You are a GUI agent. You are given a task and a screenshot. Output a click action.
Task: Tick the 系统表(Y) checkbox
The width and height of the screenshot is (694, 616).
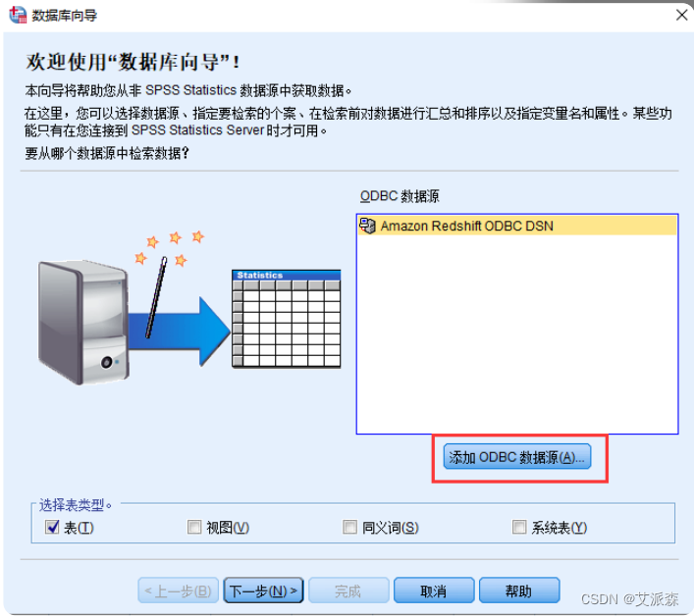tap(518, 527)
